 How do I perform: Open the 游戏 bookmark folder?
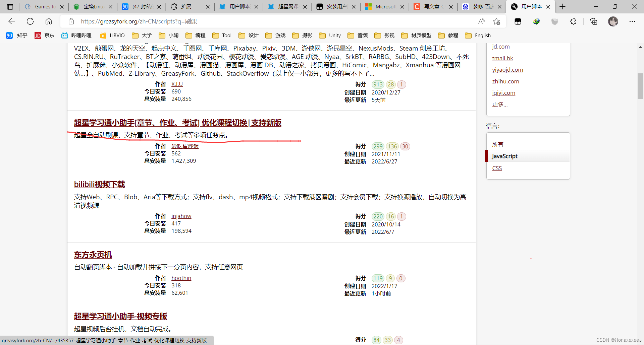275,36
